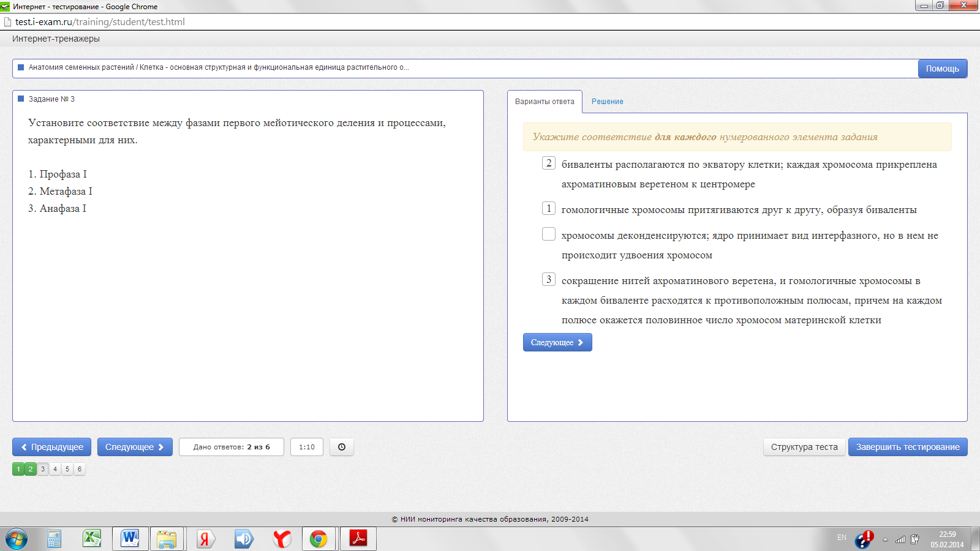Viewport: 980px width, 551px height.
Task: Click the EN language indicator
Action: pos(842,538)
